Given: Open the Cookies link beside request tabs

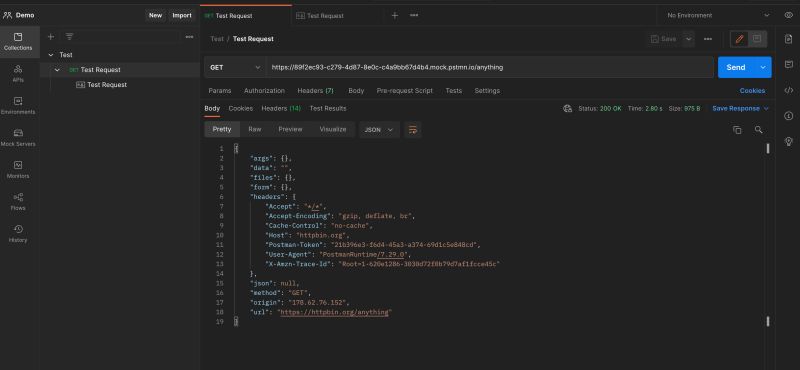Looking at the screenshot, I should [753, 90].
